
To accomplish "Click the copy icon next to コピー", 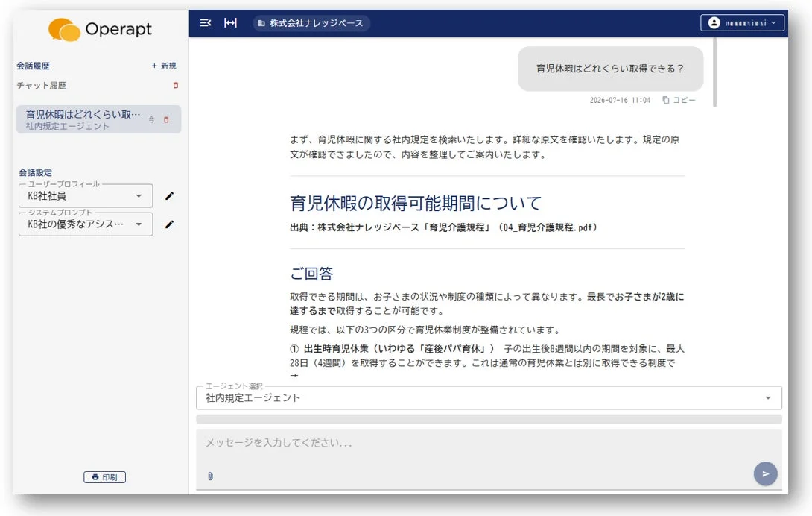I will tap(665, 100).
